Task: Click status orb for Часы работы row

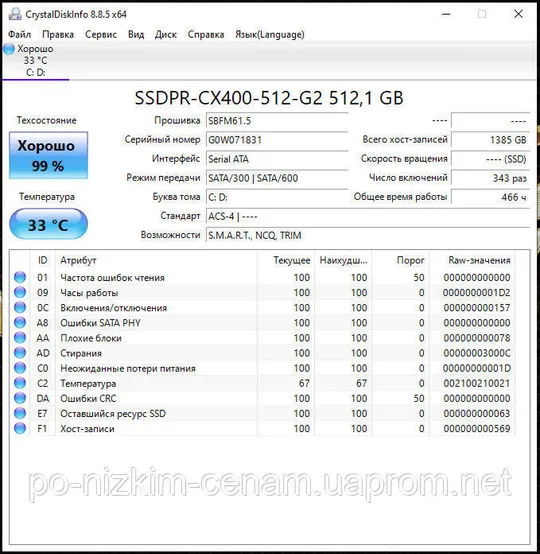Action: pyautogui.click(x=20, y=293)
